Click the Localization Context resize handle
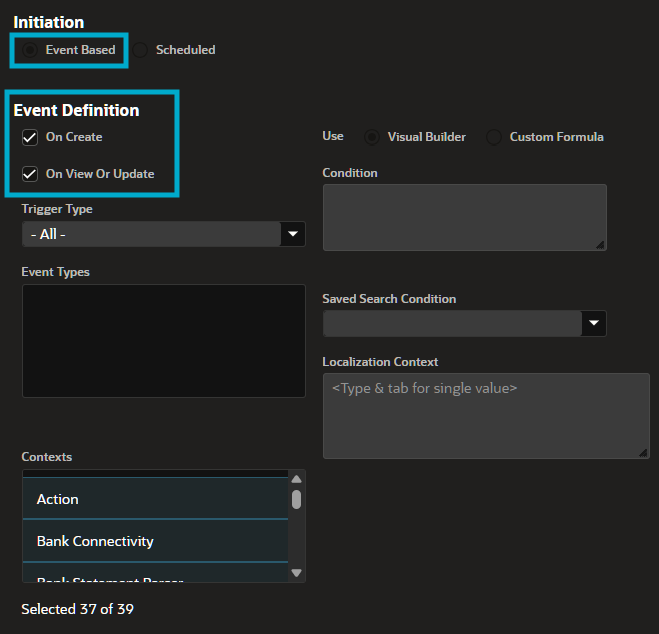659x634 pixels. (x=643, y=453)
